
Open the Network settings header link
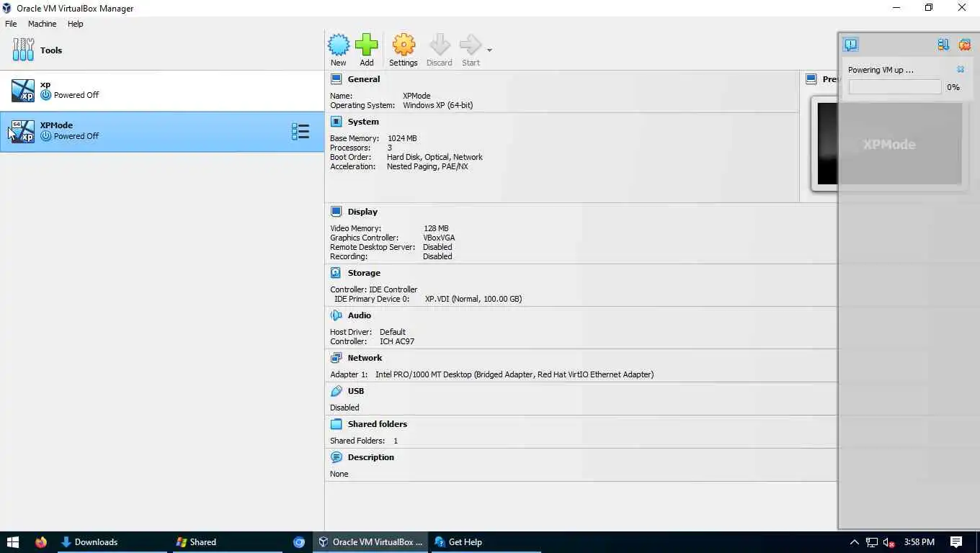coord(365,358)
